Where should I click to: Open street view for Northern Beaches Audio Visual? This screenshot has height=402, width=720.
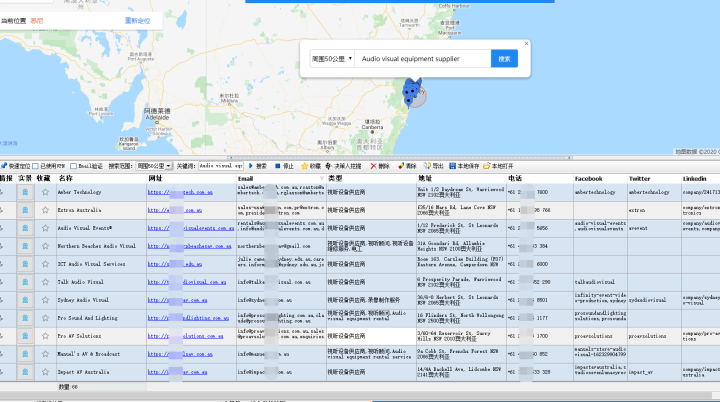pyautogui.click(x=25, y=246)
